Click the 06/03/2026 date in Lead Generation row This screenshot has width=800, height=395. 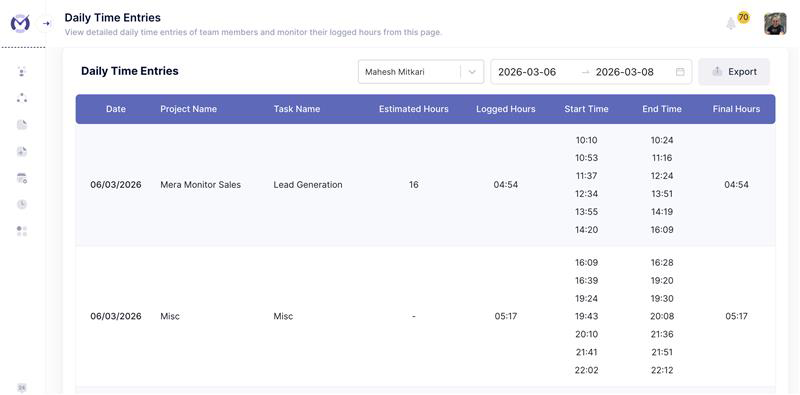tap(116, 185)
